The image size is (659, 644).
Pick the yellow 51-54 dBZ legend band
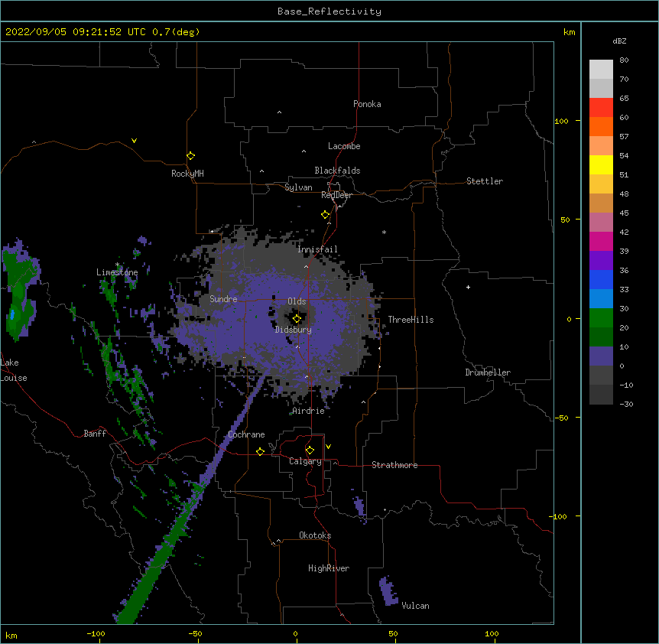(x=601, y=164)
